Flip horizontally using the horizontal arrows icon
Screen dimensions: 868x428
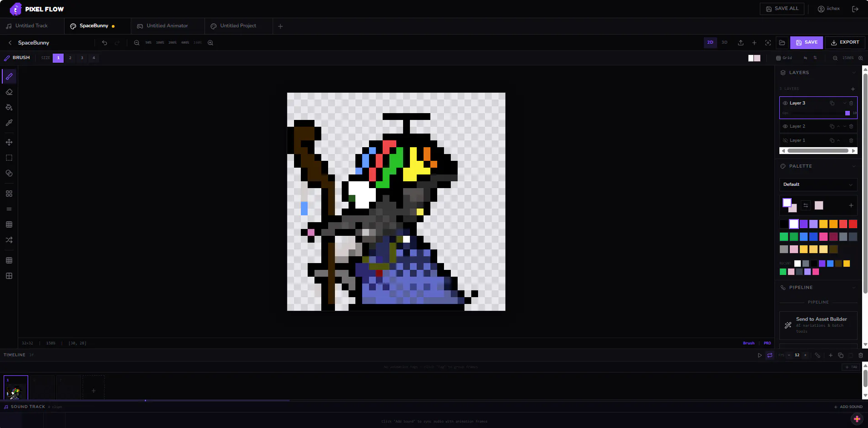click(805, 58)
